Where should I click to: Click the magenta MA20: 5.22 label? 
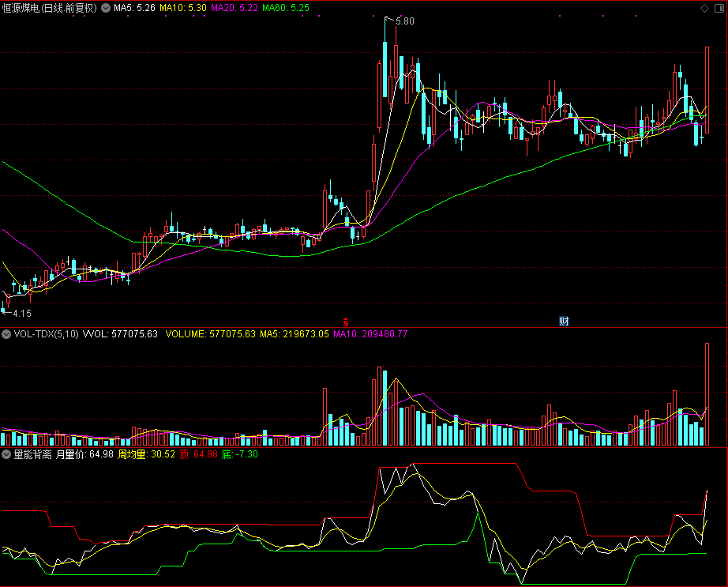[234, 8]
